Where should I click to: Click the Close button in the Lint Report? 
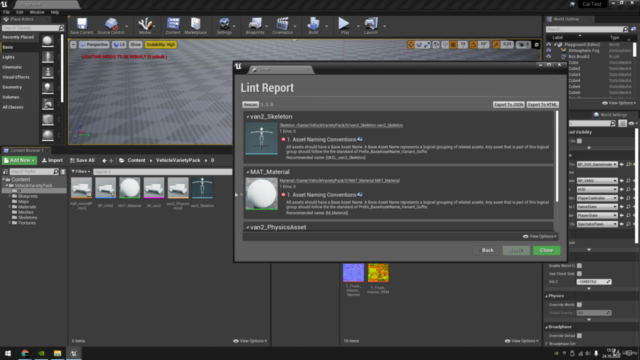point(546,250)
